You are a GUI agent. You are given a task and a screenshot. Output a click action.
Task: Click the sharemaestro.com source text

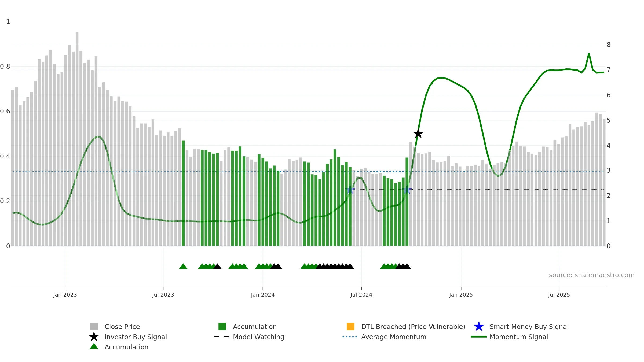coord(592,275)
